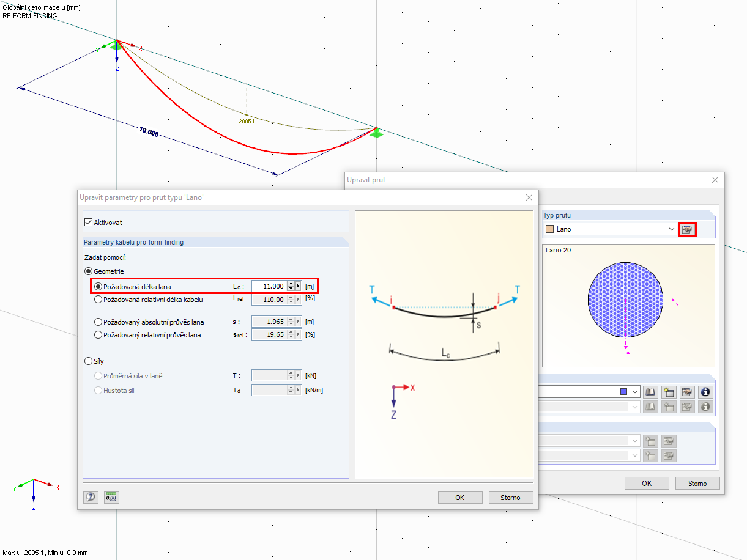The image size is (747, 560).
Task: Select the Požadovaná délka lana radio option
Action: [98, 286]
